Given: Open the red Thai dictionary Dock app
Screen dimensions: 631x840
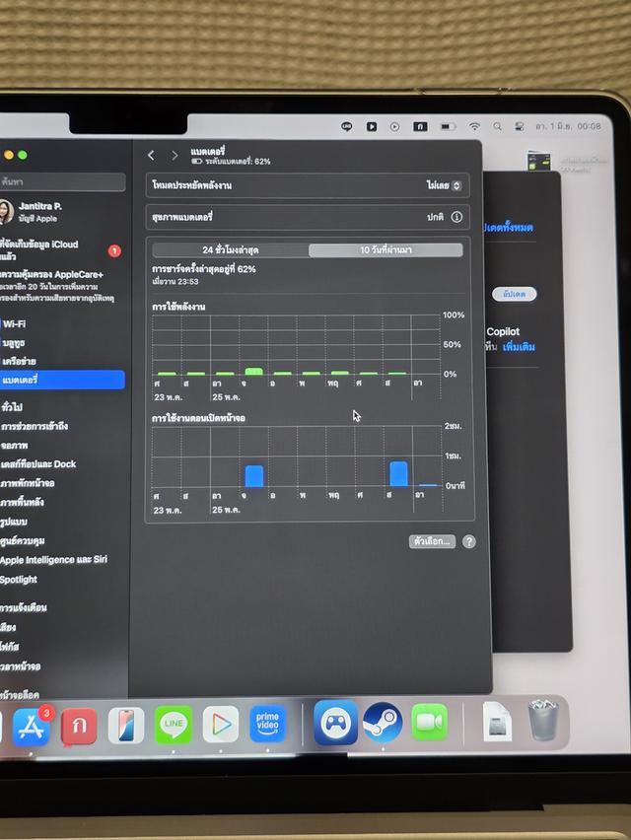Looking at the screenshot, I should coord(79,727).
